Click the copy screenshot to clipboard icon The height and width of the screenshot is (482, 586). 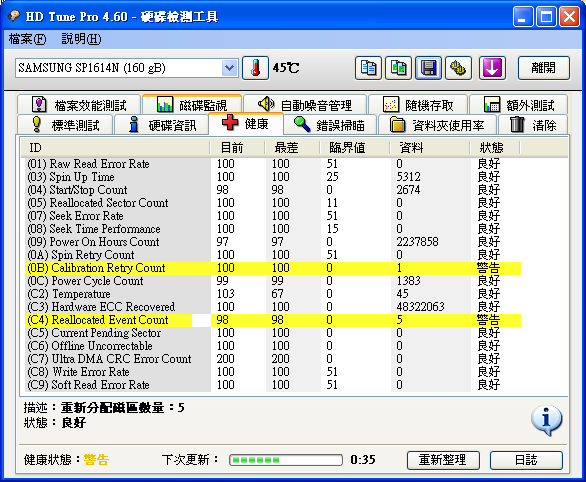tap(398, 68)
